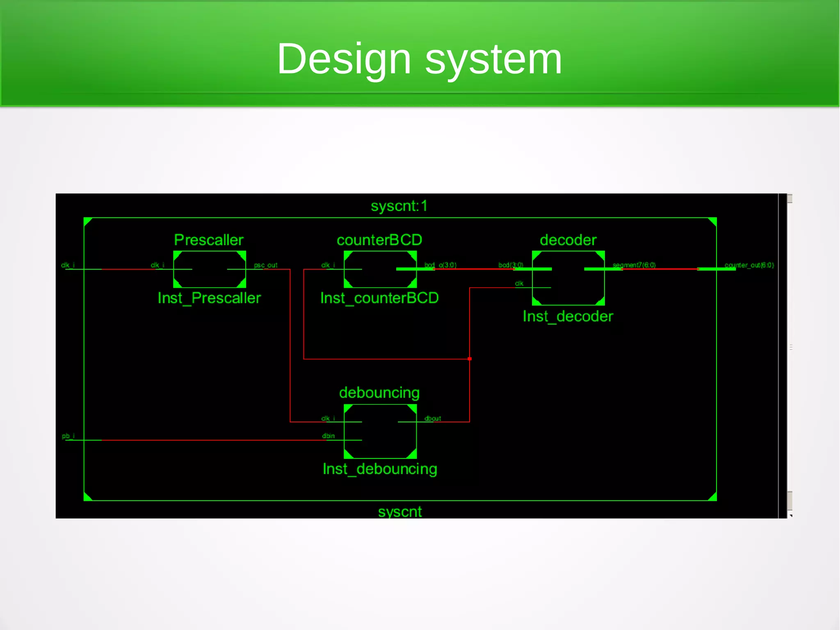This screenshot has height=630, width=840.
Task: Click the 'Inst_debouncing' instance label
Action: pos(380,469)
